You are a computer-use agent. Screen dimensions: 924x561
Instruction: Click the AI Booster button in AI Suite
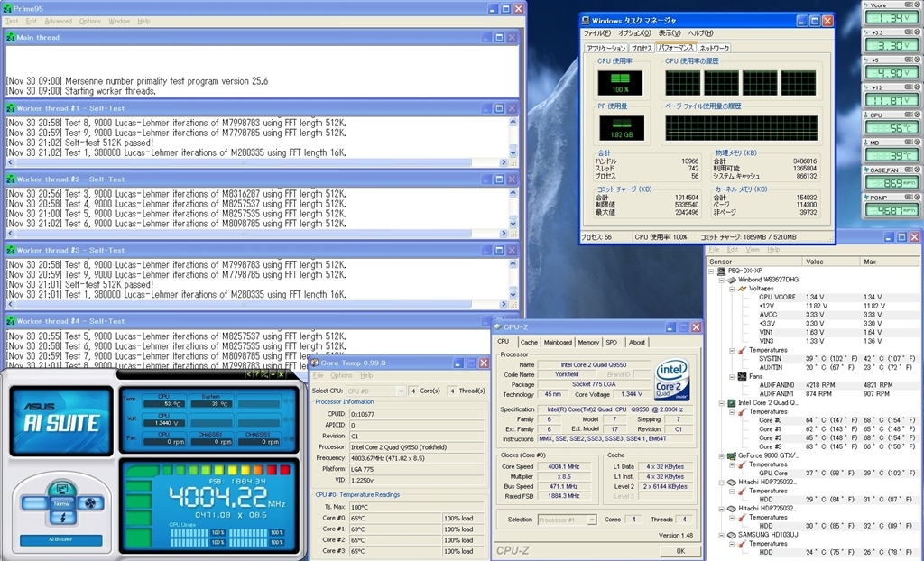[60, 539]
